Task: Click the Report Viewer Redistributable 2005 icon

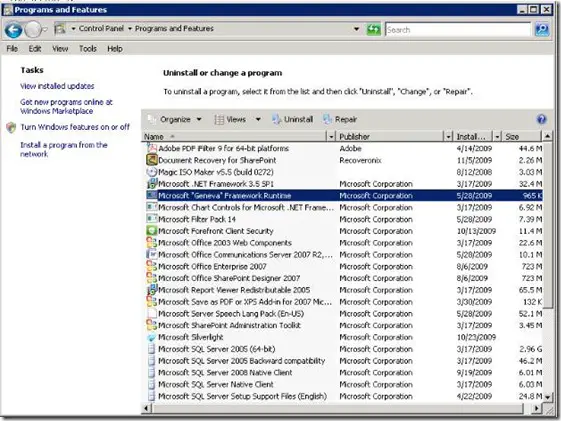Action: pos(152,290)
